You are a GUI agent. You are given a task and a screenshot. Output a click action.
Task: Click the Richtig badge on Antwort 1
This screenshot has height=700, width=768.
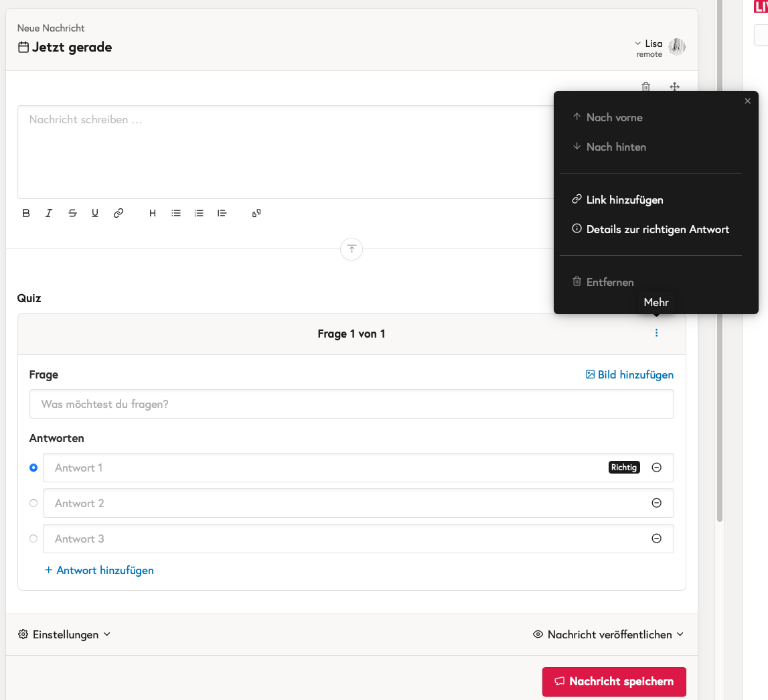click(623, 468)
